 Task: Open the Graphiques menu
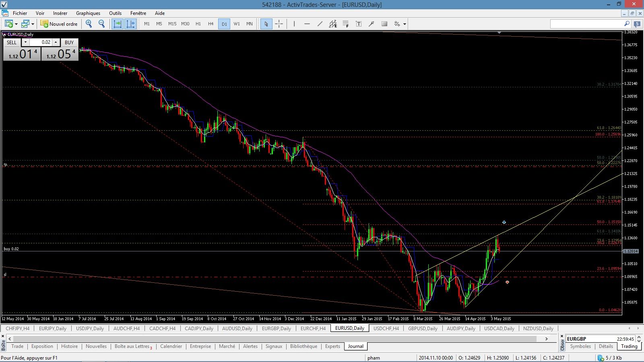click(88, 13)
